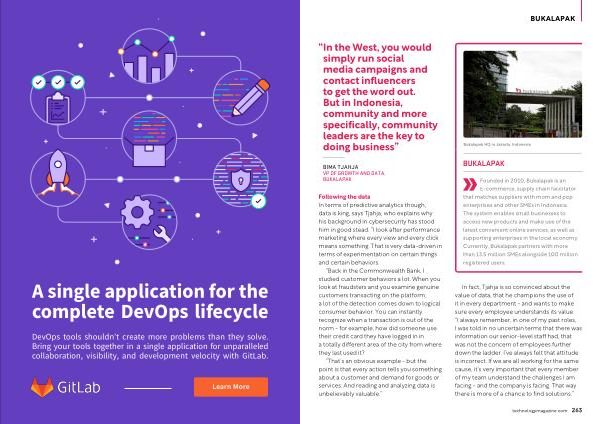Viewport: 600px width, 424px height.
Task: Click the red BUKALAPAK sidebar heading
Action: pyautogui.click(x=484, y=163)
